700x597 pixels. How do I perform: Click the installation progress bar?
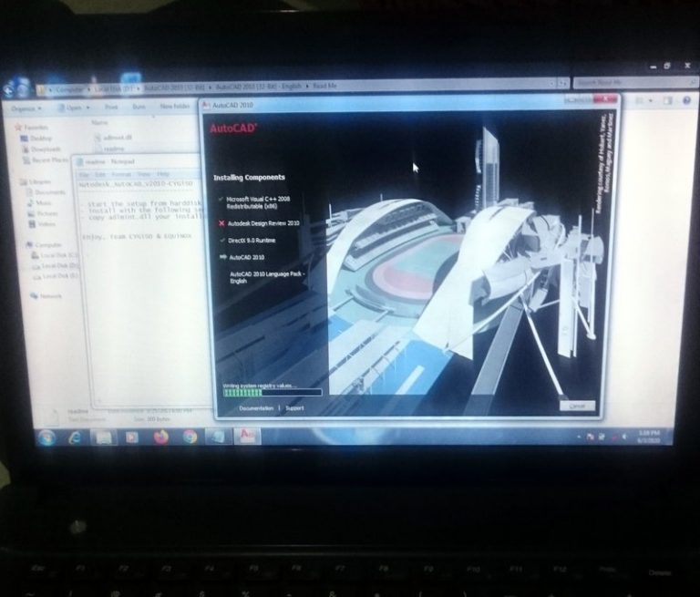click(x=273, y=393)
